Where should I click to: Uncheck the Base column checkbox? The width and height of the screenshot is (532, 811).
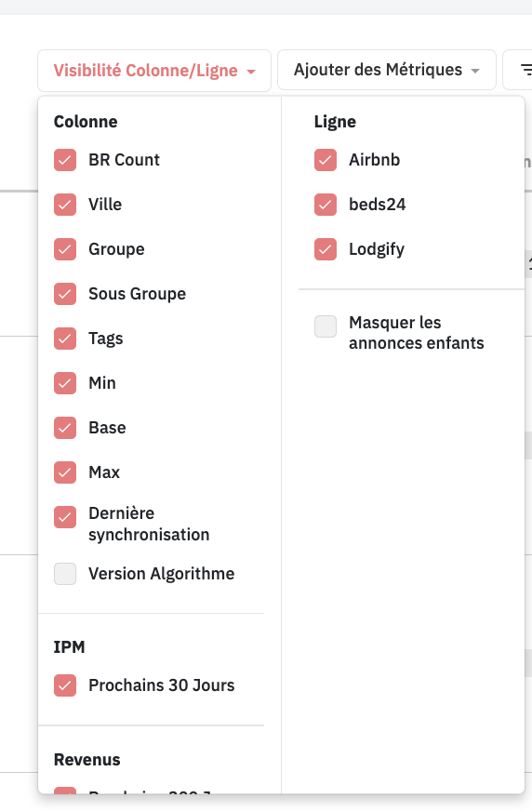[x=65, y=428]
